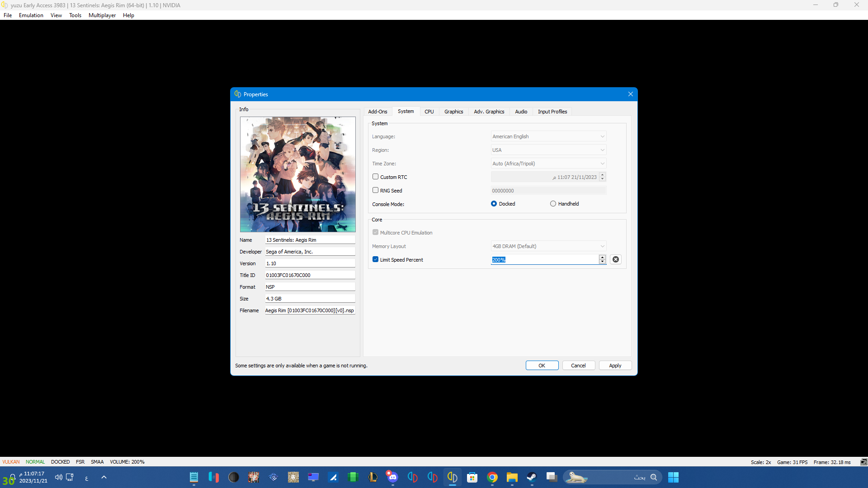Select the active yellow yuzu taskbar icon

point(453,477)
